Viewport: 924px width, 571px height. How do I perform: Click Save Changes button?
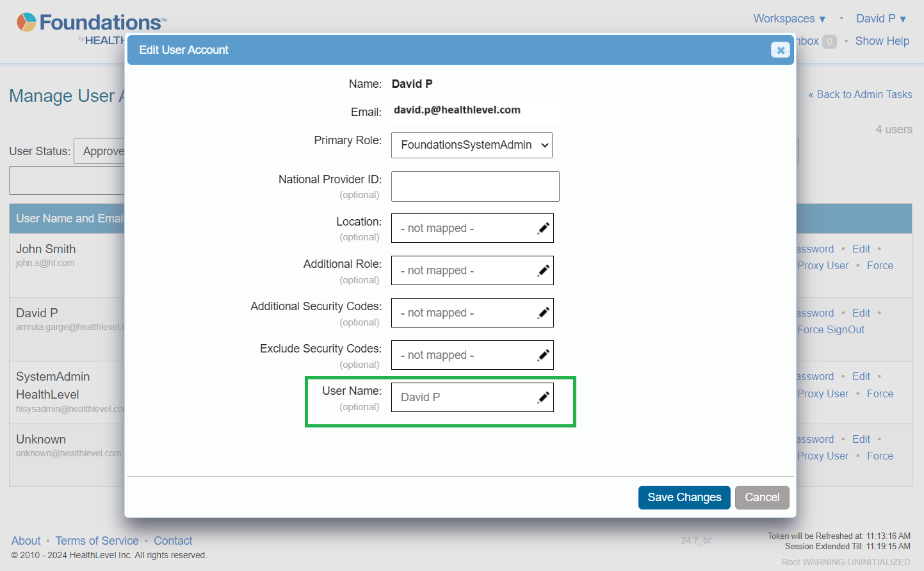(684, 497)
